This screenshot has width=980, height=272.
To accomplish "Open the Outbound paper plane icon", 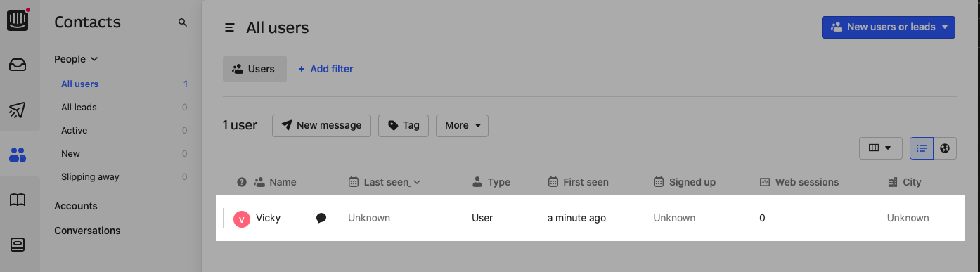I will (x=18, y=110).
